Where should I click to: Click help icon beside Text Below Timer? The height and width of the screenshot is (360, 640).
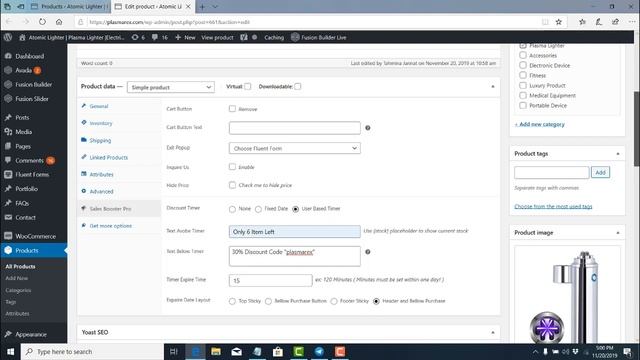pyautogui.click(x=368, y=252)
